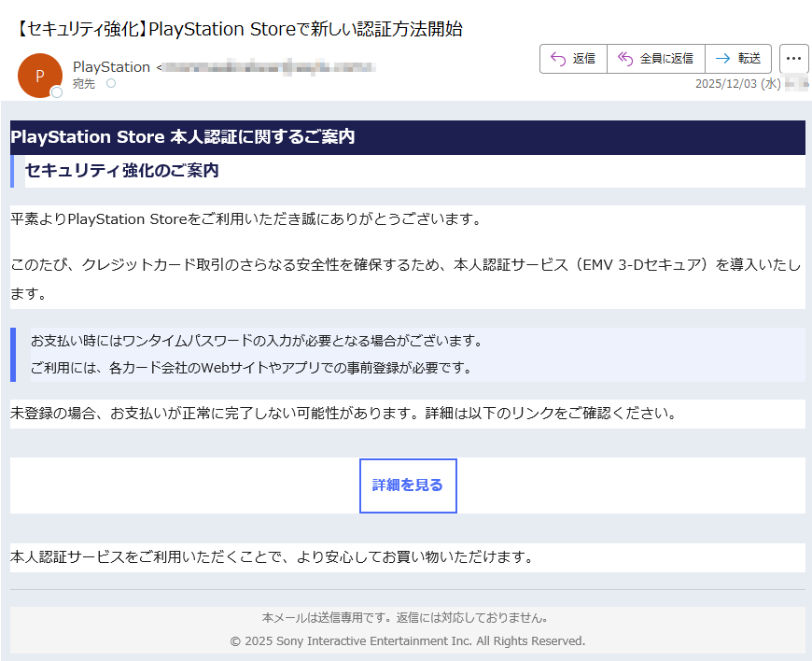This screenshot has width=812, height=661.
Task: Click the orange P sender avatar
Action: (x=39, y=76)
